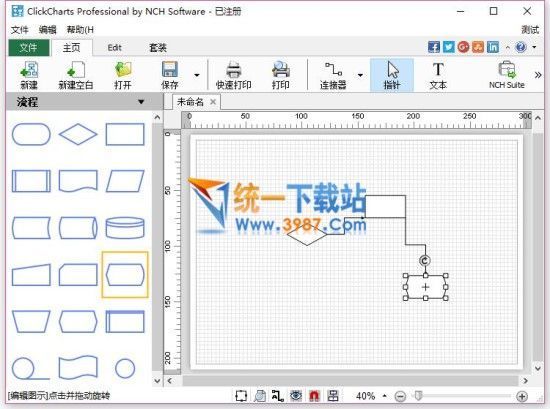This screenshot has width=550, height=409.
Task: Open the 编辑 menu in menu bar
Action: pos(47,30)
